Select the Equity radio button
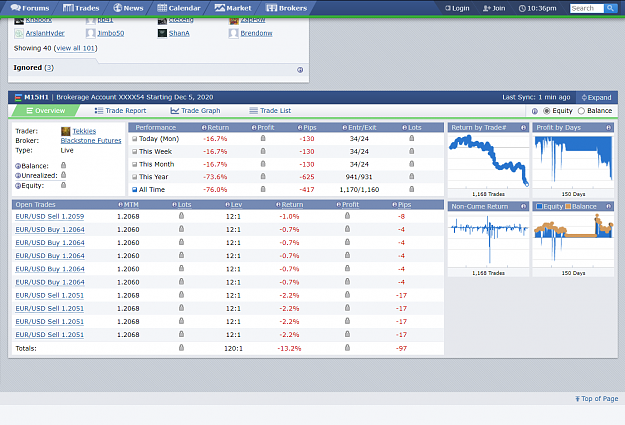The height and width of the screenshot is (425, 625). point(546,111)
